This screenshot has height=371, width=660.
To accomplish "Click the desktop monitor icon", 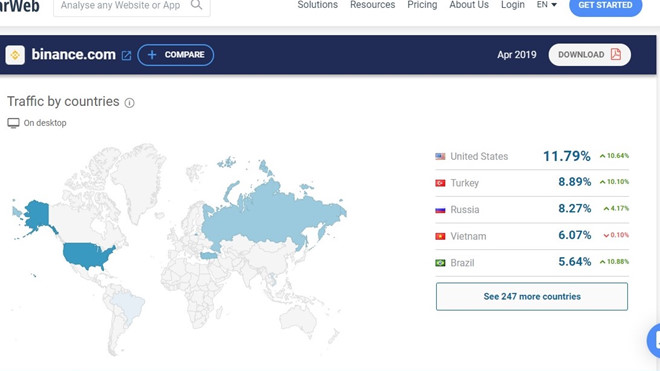I will [13, 123].
